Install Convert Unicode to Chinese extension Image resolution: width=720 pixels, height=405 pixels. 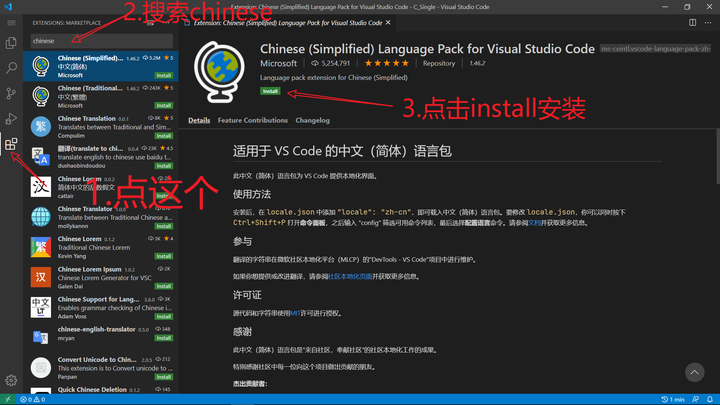tap(163, 377)
